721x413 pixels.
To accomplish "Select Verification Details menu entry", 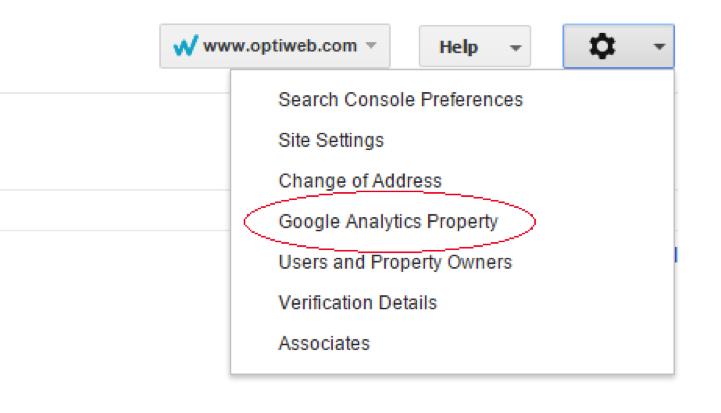I will coord(357,303).
